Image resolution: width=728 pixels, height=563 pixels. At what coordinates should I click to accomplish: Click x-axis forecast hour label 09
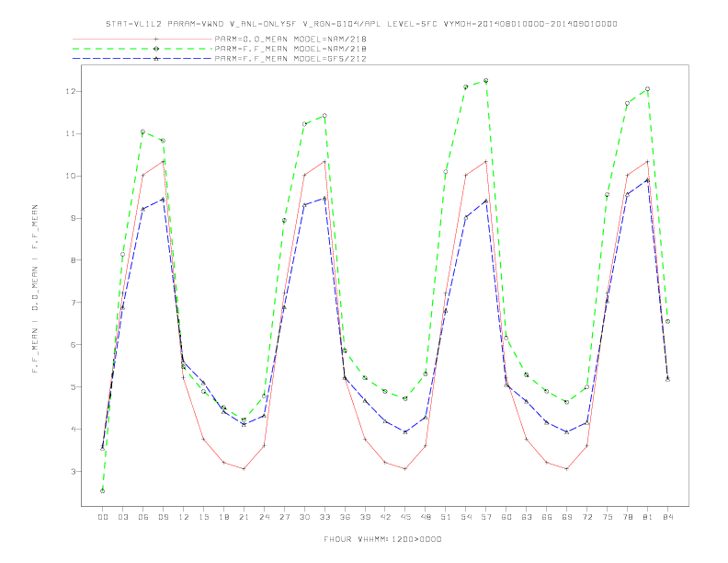click(x=163, y=517)
